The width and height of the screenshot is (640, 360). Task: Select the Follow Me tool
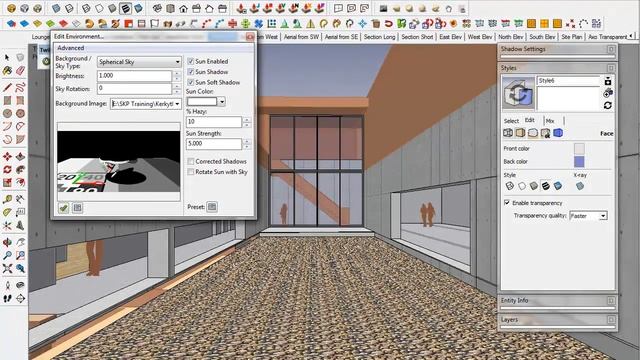point(20,169)
